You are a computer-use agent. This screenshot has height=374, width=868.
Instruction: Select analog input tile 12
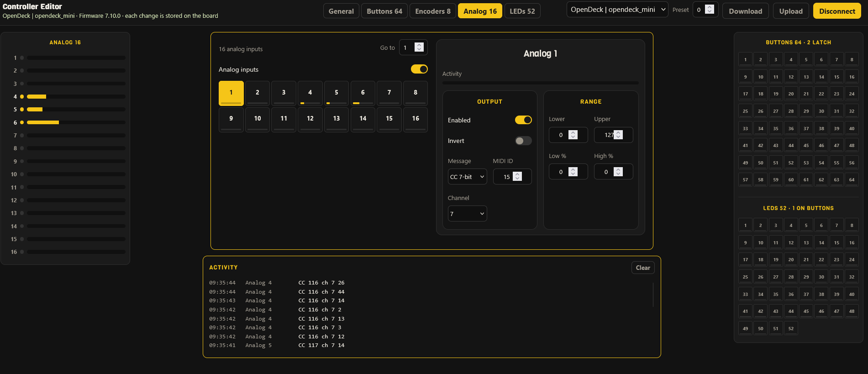coord(310,119)
